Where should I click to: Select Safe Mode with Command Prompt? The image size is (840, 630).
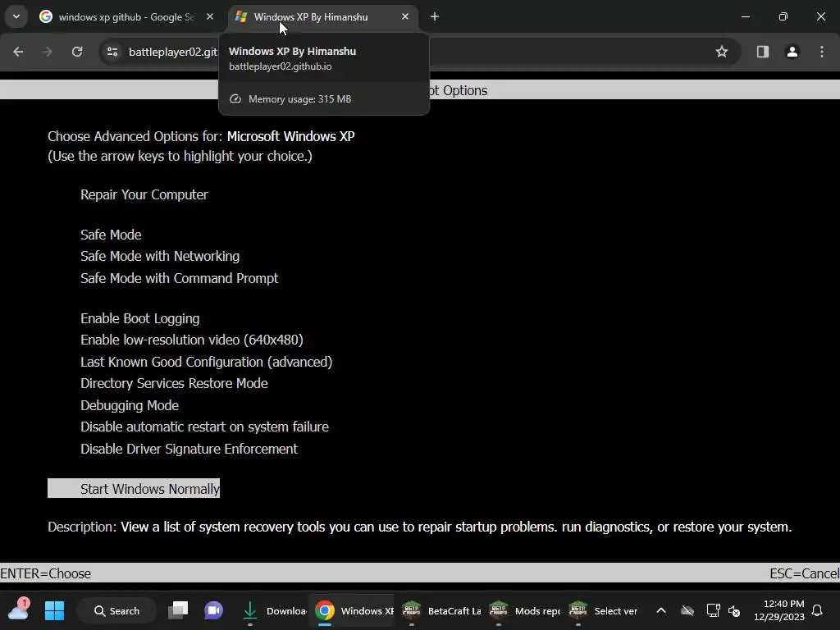pos(180,278)
